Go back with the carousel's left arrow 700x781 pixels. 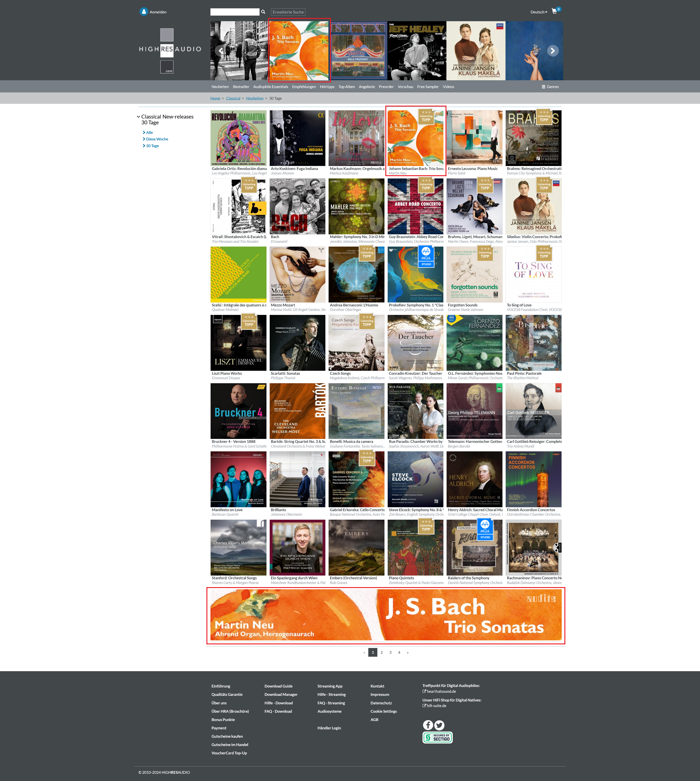point(220,51)
